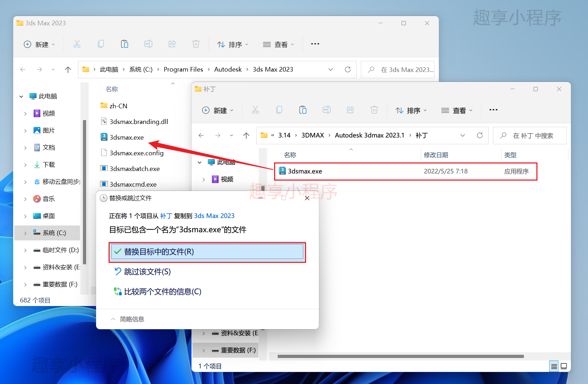Screen dimensions: 588x384
Task: Refresh the 补丁 folder view
Action: (480, 135)
